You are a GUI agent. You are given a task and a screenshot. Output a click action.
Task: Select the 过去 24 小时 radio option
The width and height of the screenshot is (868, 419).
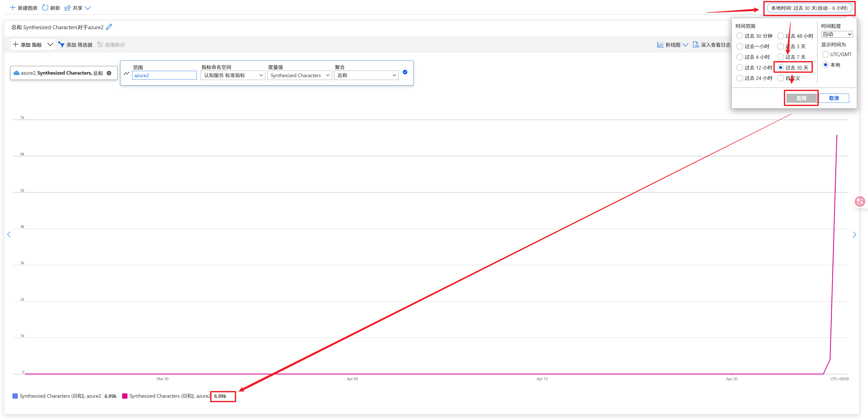[x=740, y=78]
